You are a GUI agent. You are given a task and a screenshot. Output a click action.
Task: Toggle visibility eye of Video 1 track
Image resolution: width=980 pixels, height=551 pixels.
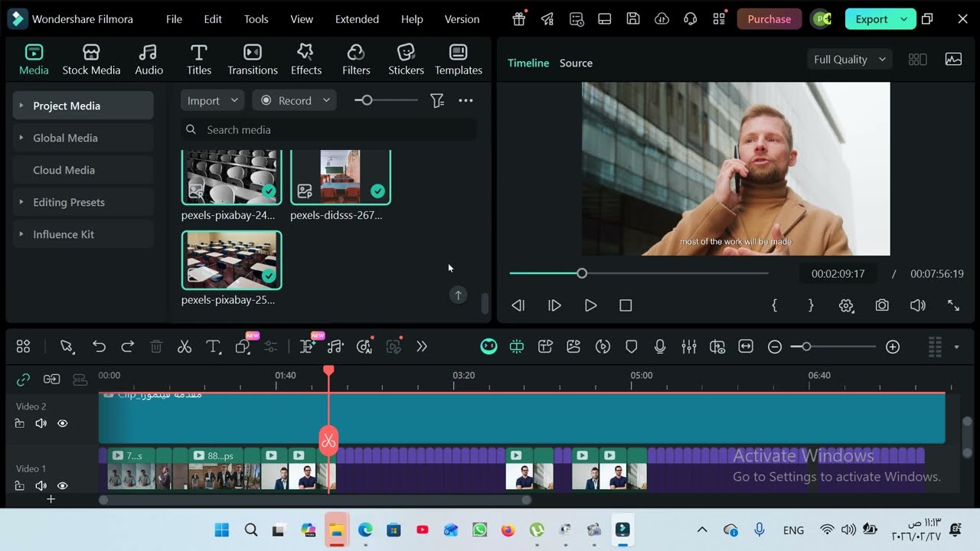[x=63, y=485]
